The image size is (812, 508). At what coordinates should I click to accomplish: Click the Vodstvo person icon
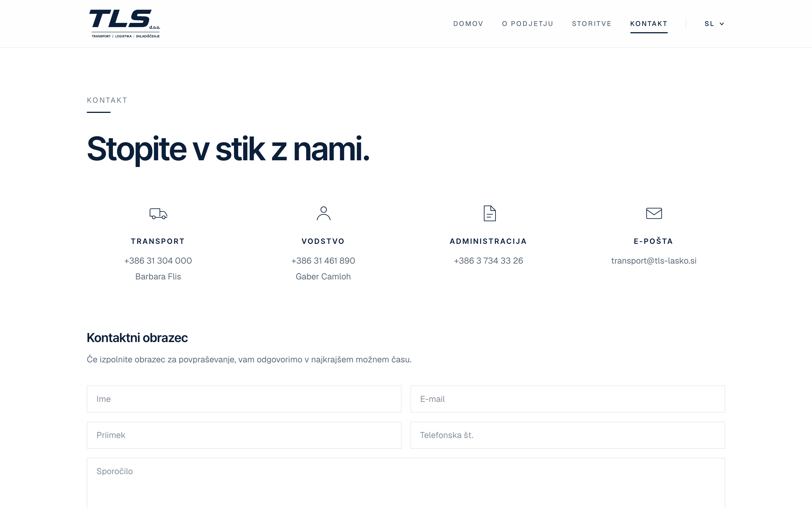[323, 213]
